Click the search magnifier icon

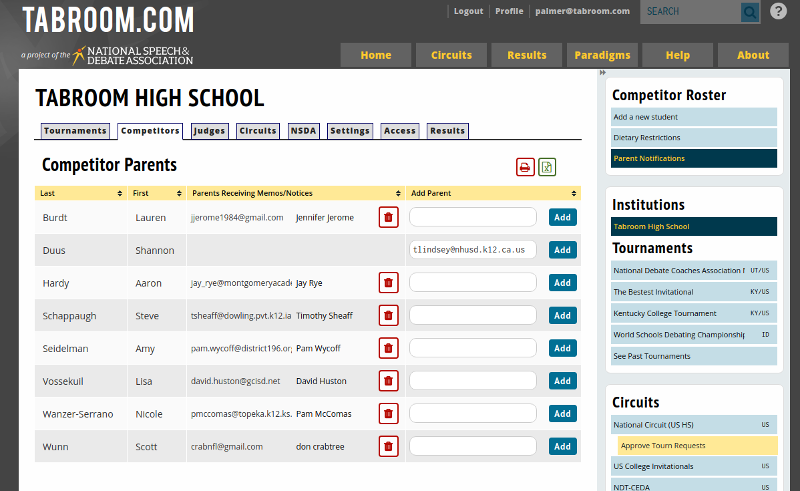pyautogui.click(x=749, y=12)
